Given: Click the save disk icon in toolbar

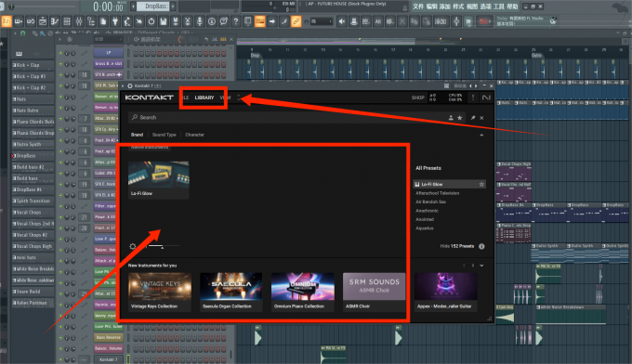Looking at the screenshot, I should 164,21.
